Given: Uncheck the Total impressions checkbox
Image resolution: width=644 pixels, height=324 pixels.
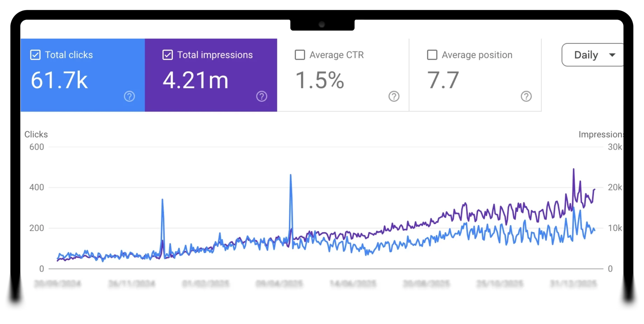Looking at the screenshot, I should pos(168,55).
